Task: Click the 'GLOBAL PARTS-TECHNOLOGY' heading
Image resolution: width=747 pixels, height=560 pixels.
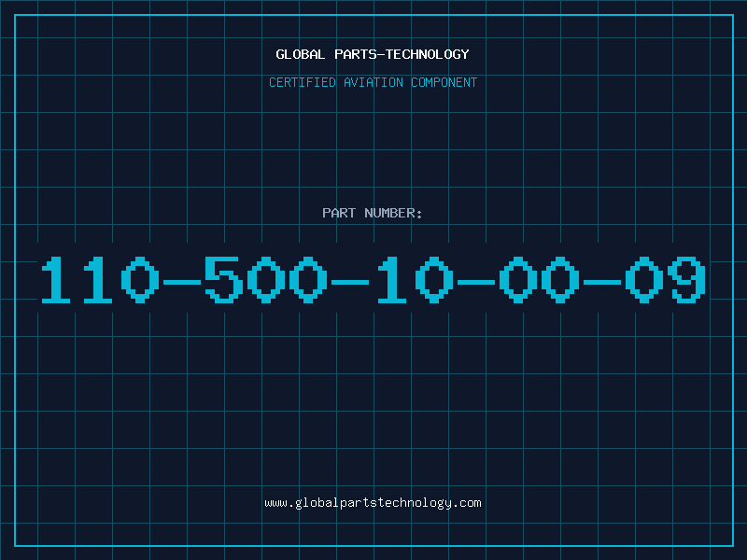Action: (373, 54)
